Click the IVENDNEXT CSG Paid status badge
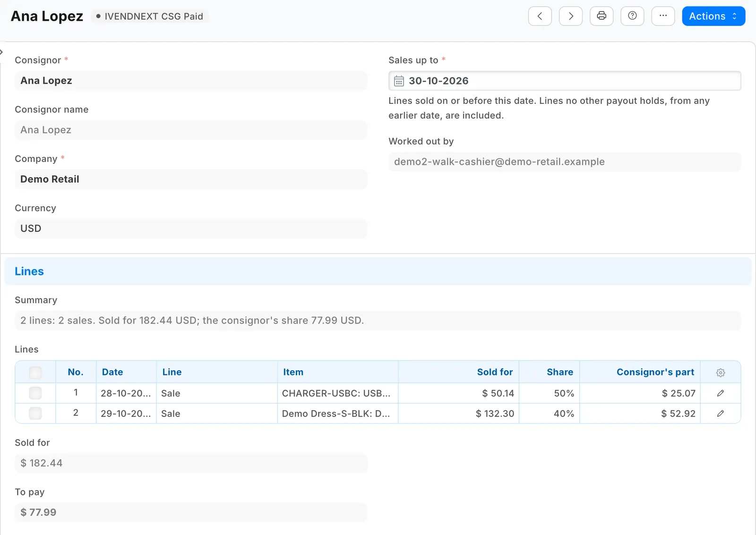The height and width of the screenshot is (535, 756). pyautogui.click(x=150, y=16)
